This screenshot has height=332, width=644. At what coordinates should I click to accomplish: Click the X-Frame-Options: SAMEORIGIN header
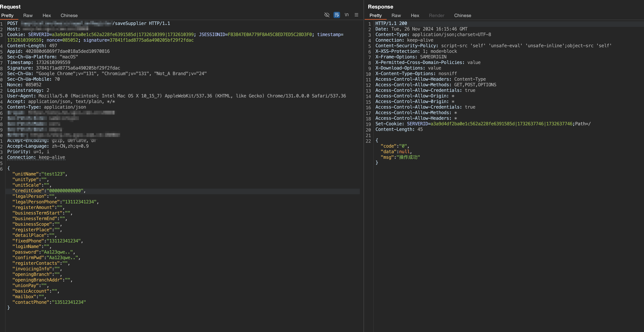pyautogui.click(x=411, y=57)
